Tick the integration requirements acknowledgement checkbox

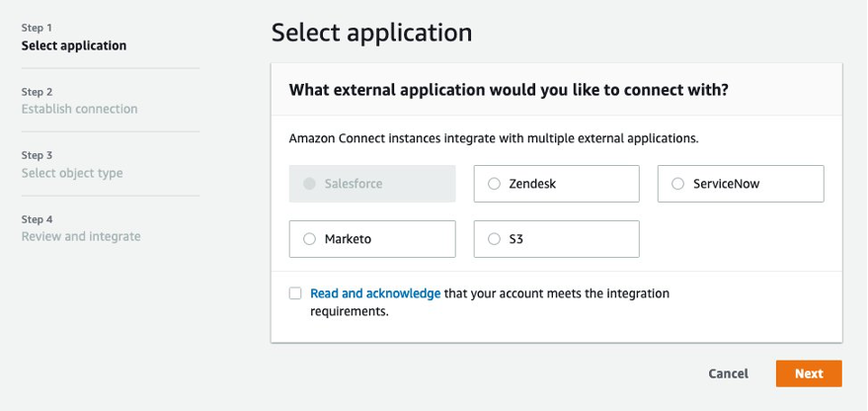point(295,293)
